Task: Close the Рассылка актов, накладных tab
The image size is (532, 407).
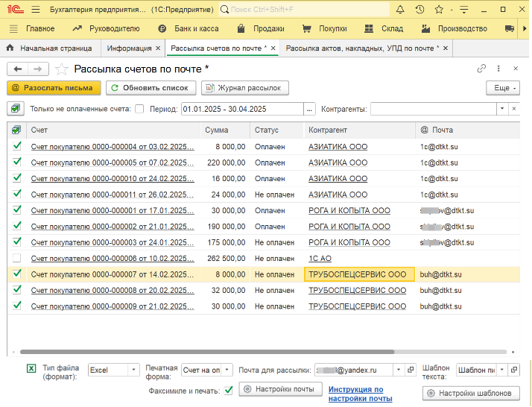Action: pyautogui.click(x=446, y=48)
